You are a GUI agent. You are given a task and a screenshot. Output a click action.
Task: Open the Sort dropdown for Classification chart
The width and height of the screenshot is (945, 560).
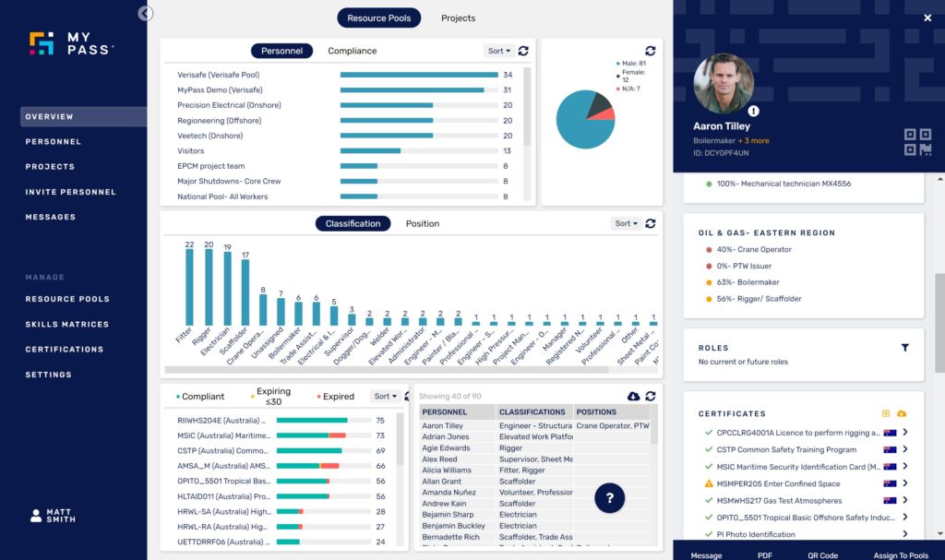point(626,223)
